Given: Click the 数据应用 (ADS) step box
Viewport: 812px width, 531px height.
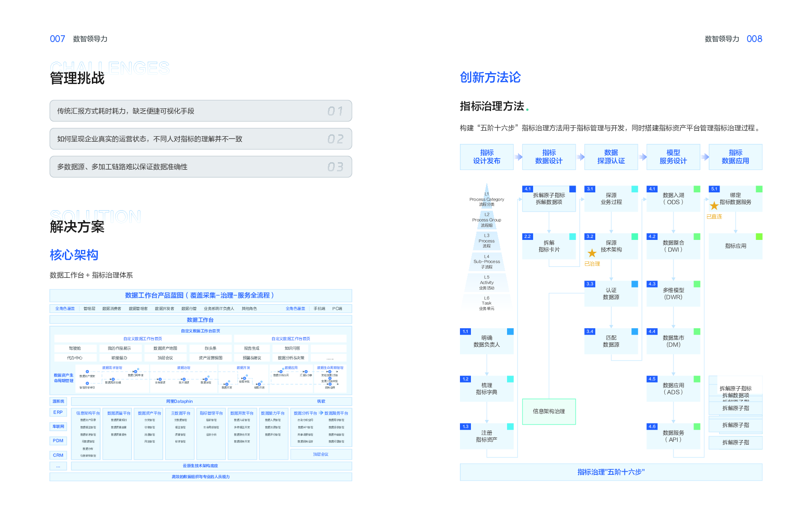Looking at the screenshot, I should 673,389.
